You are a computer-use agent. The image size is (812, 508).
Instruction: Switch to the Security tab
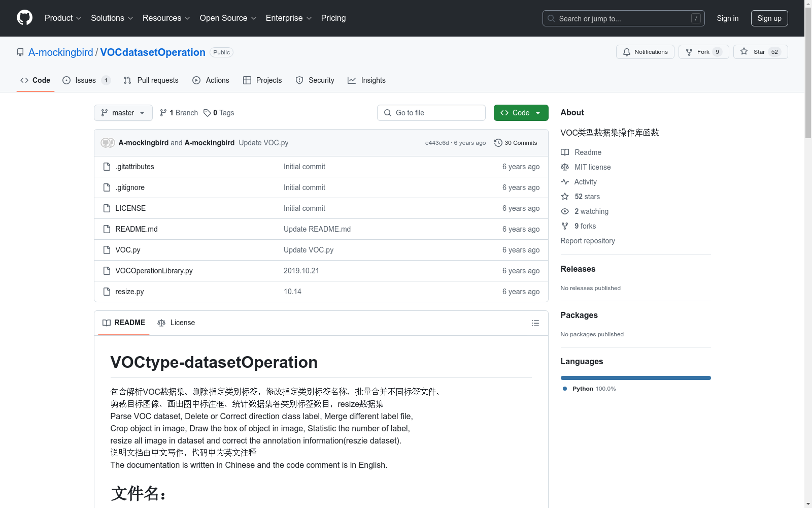(315, 80)
